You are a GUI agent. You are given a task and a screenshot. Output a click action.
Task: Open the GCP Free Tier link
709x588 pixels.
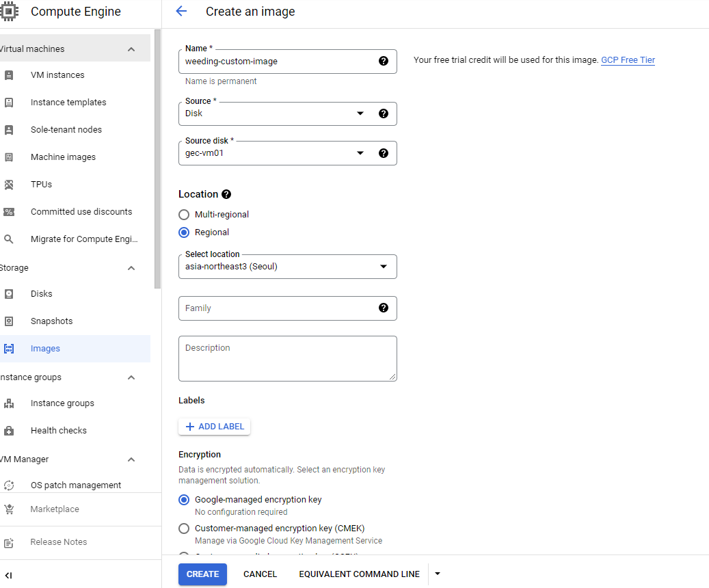pyautogui.click(x=628, y=60)
